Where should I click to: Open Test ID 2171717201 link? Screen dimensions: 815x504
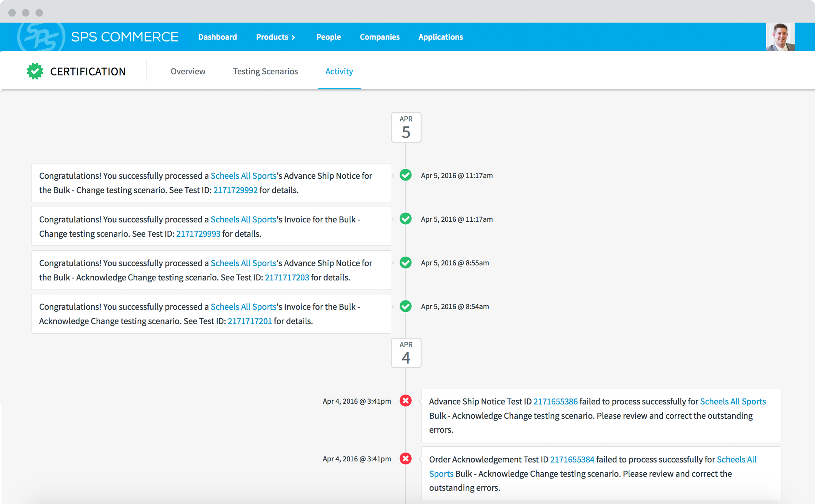[x=250, y=321]
